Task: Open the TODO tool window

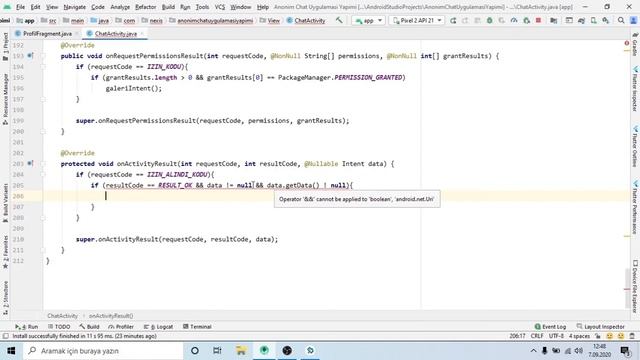Action: pyautogui.click(x=59, y=327)
